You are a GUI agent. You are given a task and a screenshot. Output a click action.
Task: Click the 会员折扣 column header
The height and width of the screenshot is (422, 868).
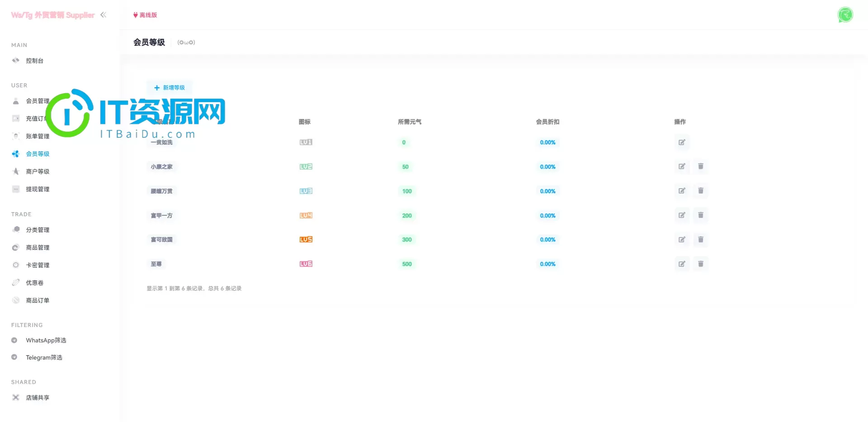coord(547,122)
